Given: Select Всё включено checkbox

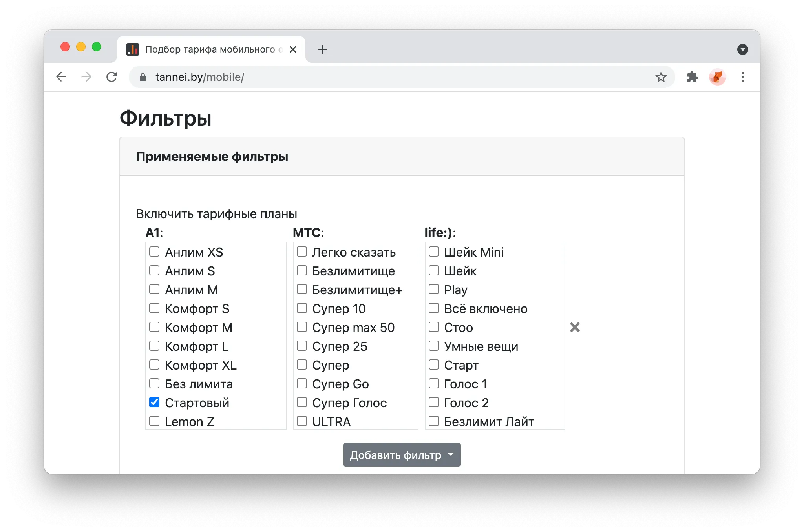Looking at the screenshot, I should point(434,308).
